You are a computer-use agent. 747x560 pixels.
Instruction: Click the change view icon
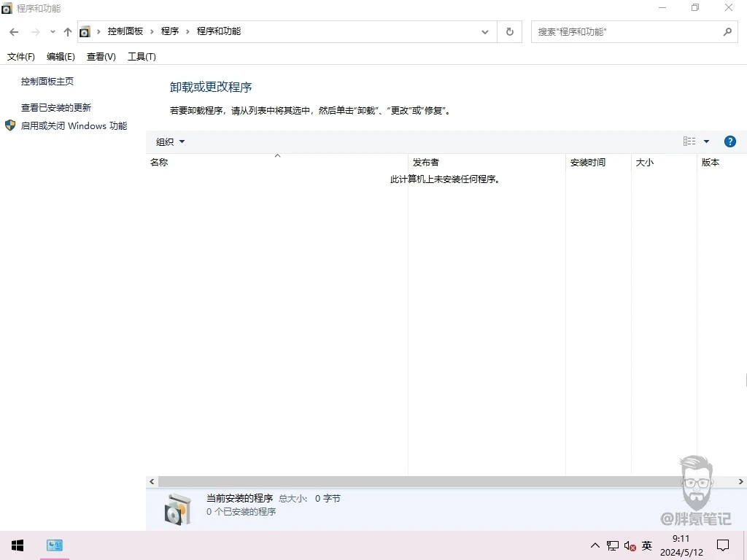click(x=689, y=141)
